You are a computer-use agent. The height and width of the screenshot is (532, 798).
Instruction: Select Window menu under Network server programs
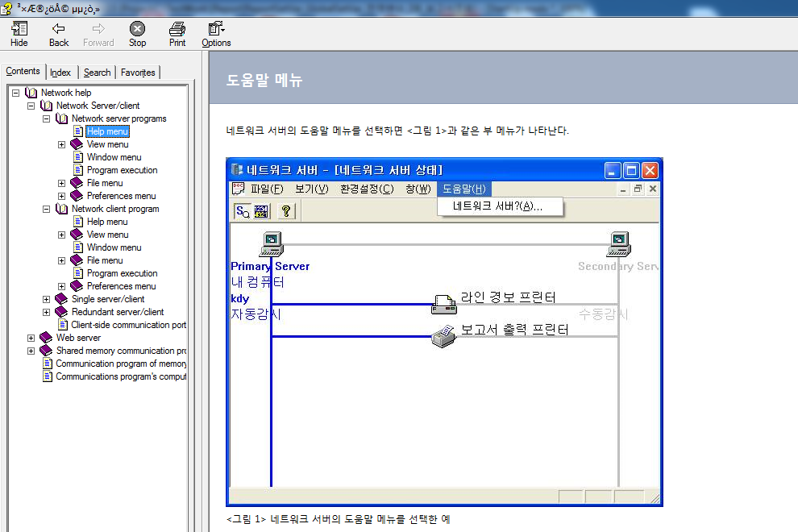(114, 157)
